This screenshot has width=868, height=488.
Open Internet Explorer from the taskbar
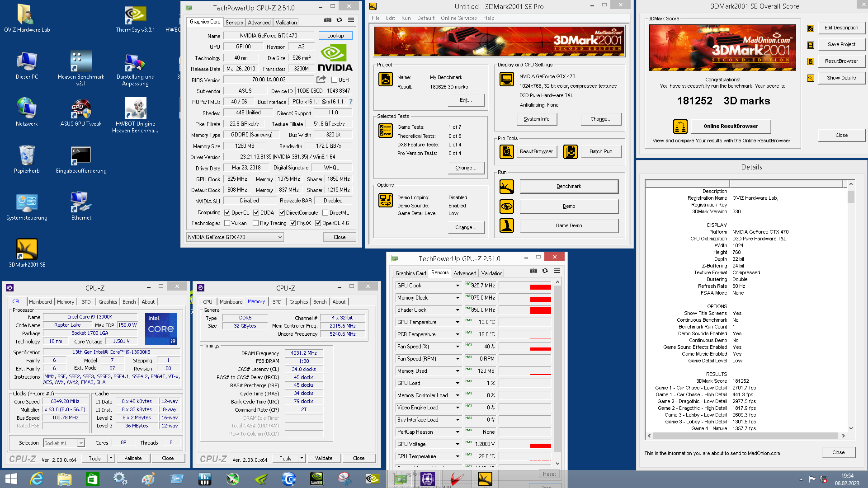(37, 479)
